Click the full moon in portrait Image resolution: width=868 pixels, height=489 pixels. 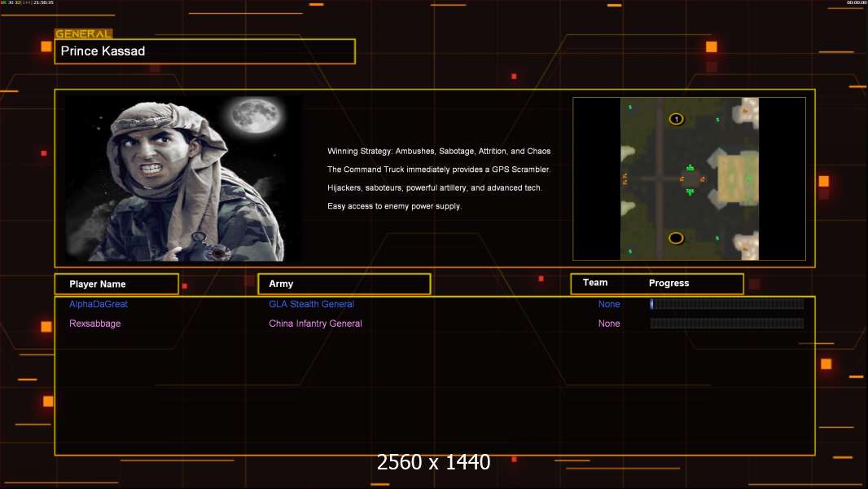(256, 115)
